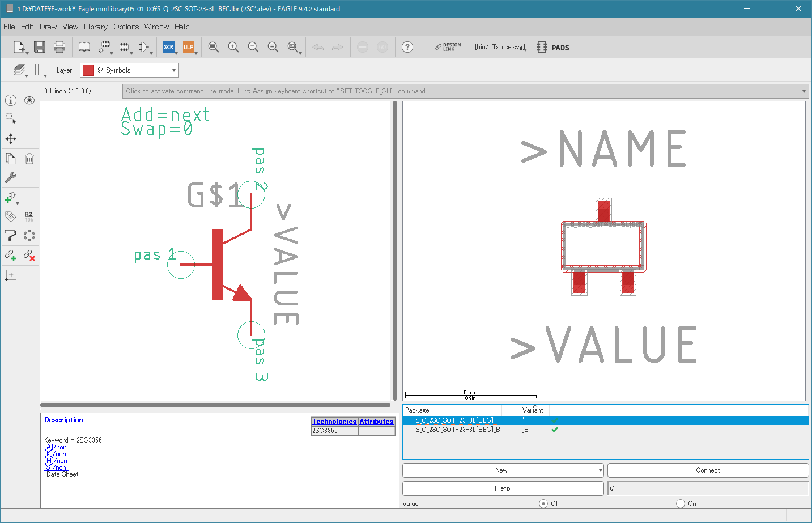The image size is (812, 523).
Task: Open the Library menu
Action: 95,27
